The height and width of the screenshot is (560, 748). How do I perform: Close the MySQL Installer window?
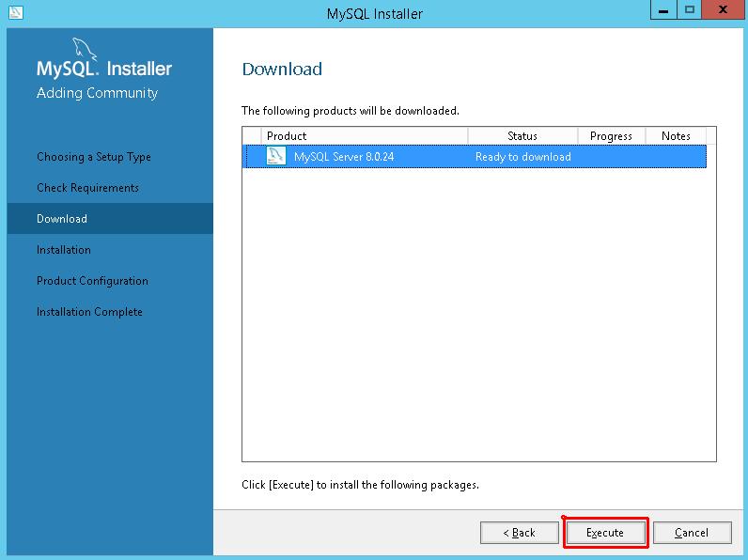pyautogui.click(x=723, y=9)
